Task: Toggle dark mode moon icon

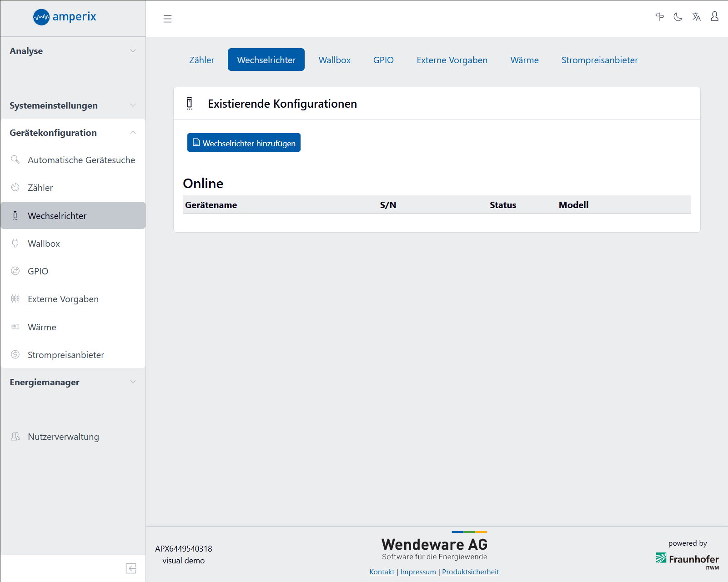Action: point(678,17)
